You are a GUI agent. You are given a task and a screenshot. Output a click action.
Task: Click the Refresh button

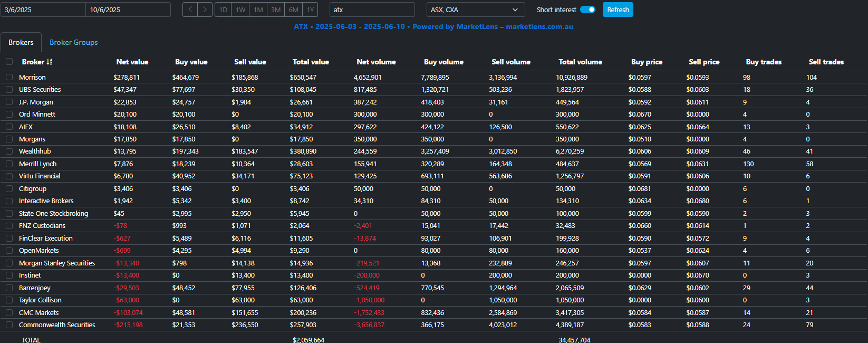[x=618, y=9]
